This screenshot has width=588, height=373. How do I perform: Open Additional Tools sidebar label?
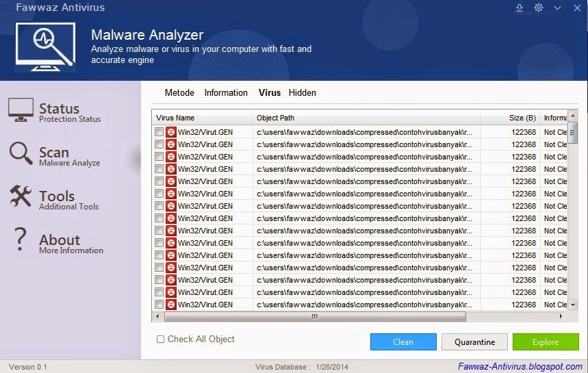69,207
